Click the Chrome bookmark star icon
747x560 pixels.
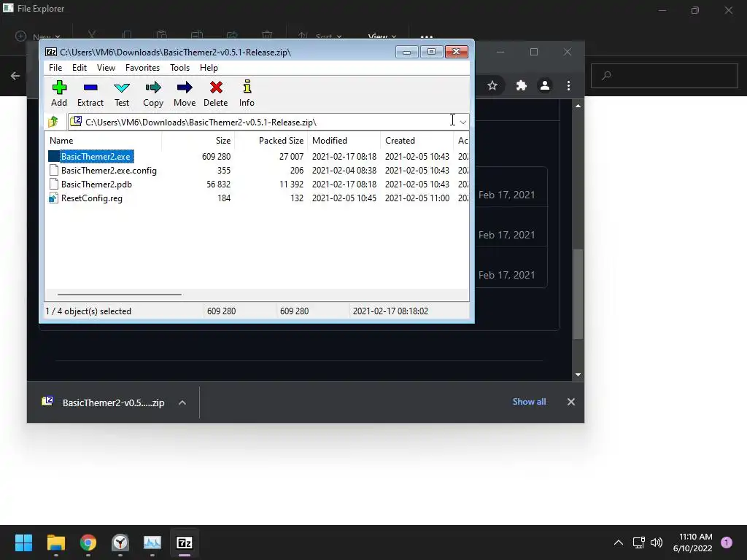coord(492,85)
